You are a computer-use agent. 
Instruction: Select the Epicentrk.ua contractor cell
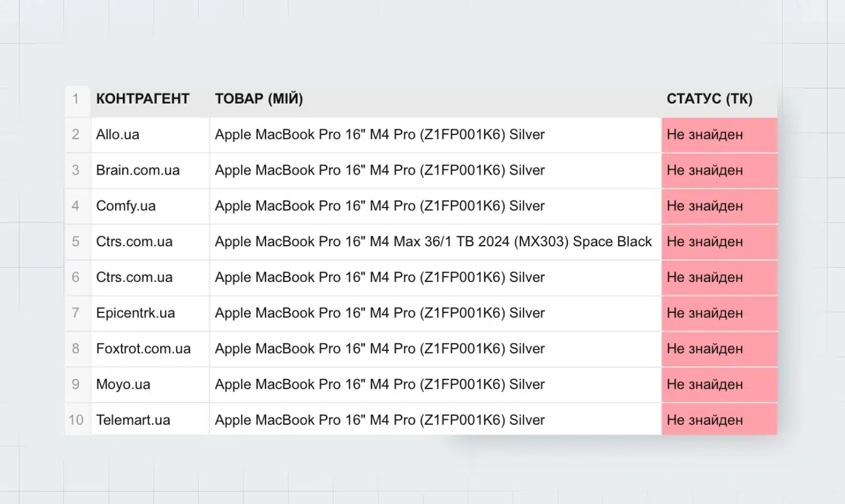[136, 313]
